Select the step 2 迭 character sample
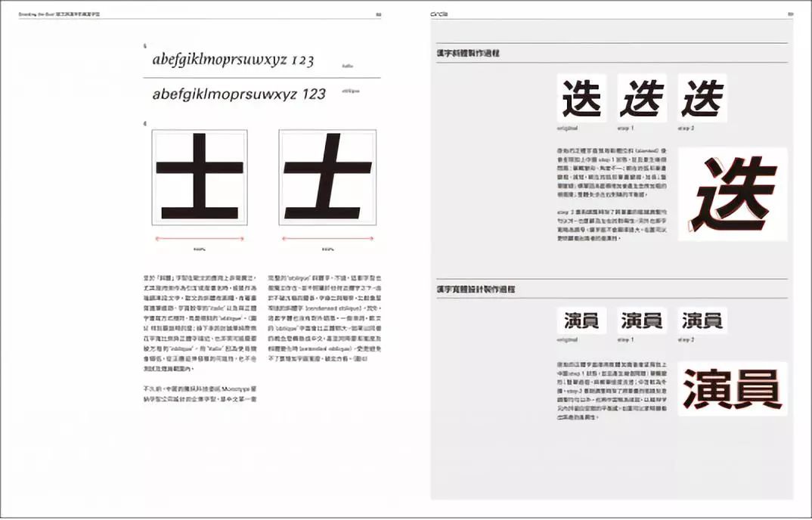Viewport: 812px width, 520px height. tap(702, 98)
